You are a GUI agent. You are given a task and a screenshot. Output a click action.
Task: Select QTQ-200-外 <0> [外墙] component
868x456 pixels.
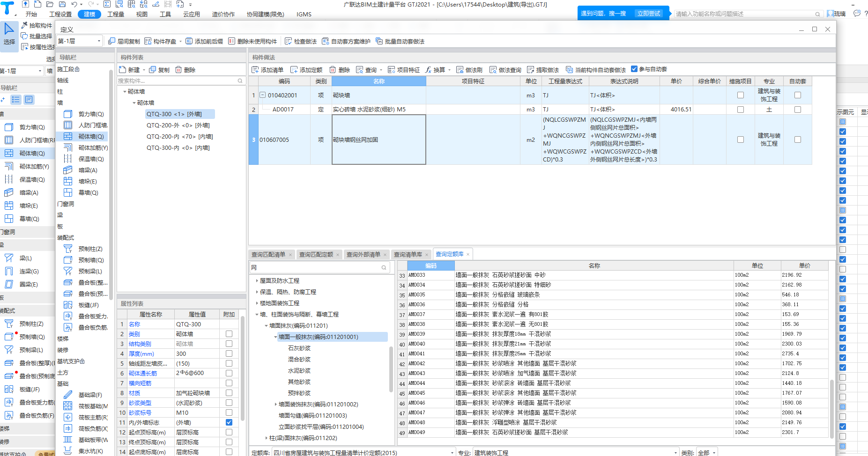click(178, 125)
